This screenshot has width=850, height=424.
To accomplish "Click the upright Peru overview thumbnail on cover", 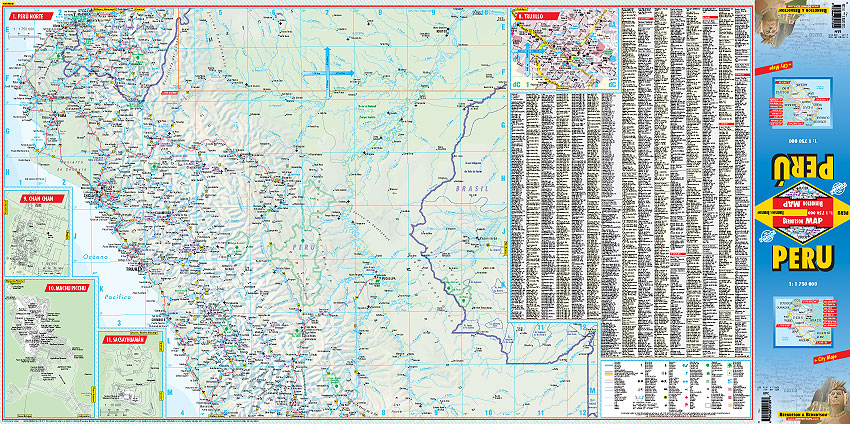I will 803,316.
